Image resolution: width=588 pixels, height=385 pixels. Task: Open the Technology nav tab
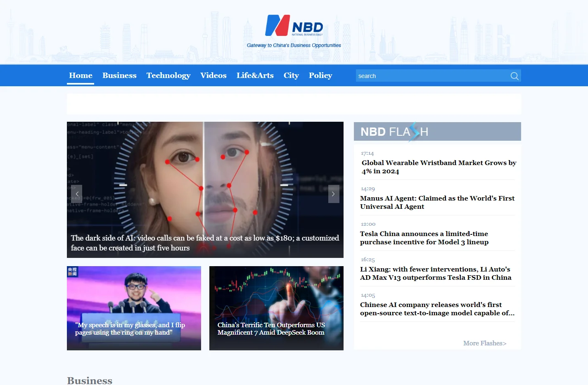tap(168, 76)
